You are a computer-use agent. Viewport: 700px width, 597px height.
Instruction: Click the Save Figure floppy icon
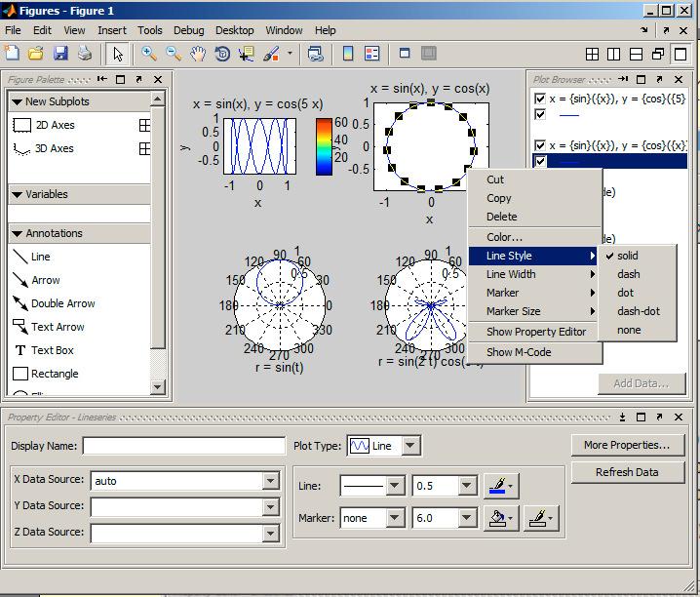pos(60,54)
